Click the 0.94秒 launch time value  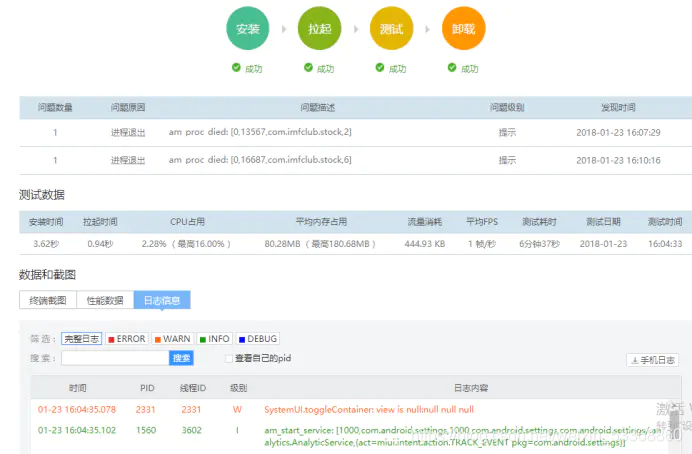pos(100,244)
